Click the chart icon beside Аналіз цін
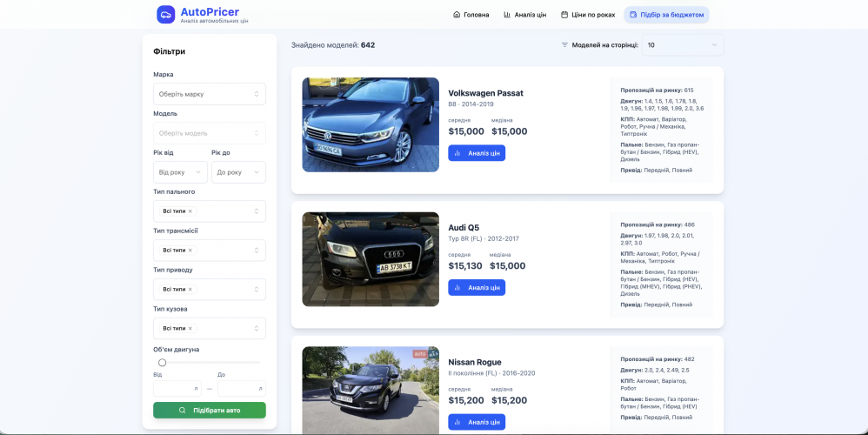Image resolution: width=868 pixels, height=435 pixels. coord(507,15)
